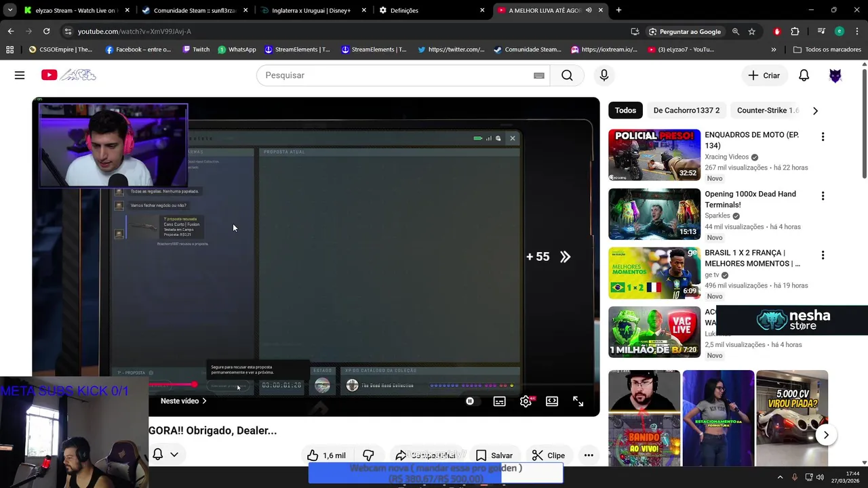868x488 pixels.
Task: Open the WhatsApp bookmark
Action: coord(237,49)
